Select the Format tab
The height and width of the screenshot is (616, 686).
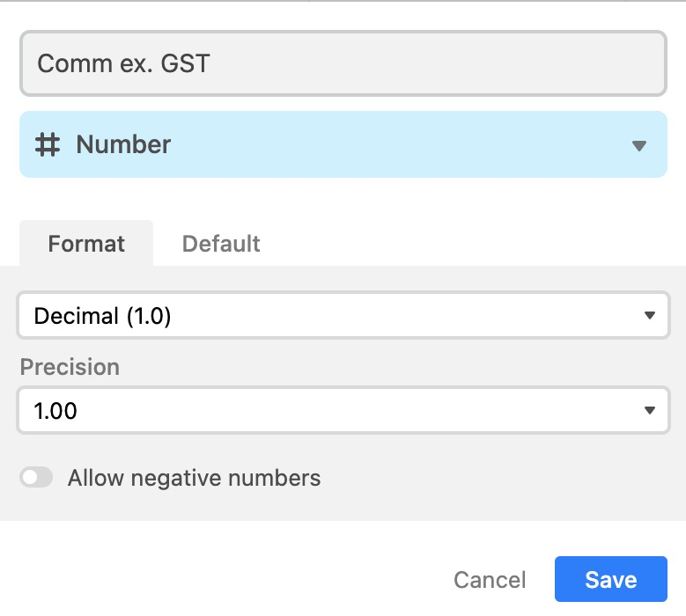pos(86,244)
